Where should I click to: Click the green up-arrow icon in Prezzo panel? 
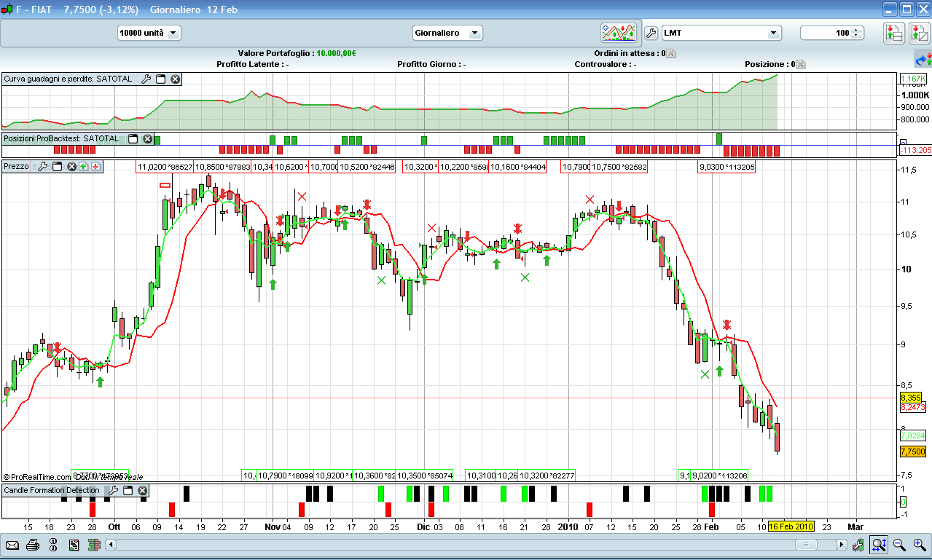(x=83, y=167)
